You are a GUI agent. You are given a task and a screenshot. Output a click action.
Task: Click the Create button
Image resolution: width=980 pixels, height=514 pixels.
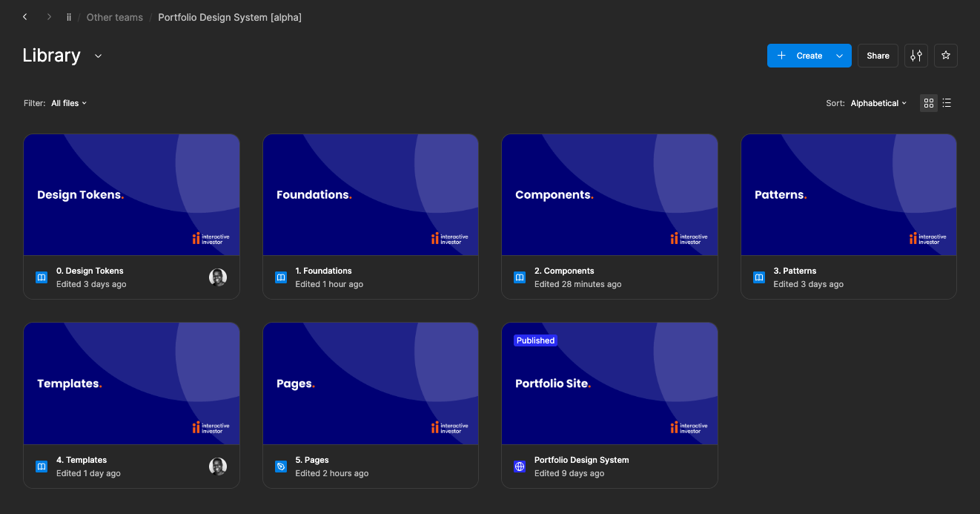click(801, 56)
